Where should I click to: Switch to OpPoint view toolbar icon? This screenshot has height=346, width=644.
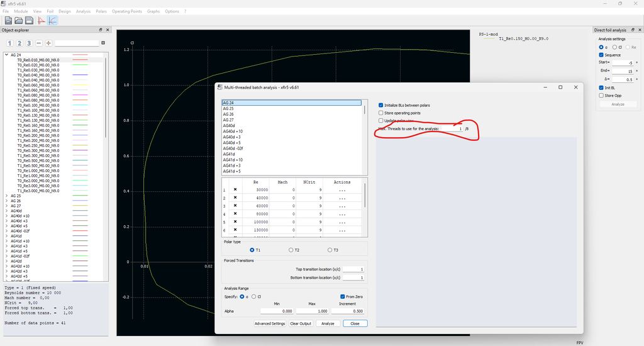42,20
